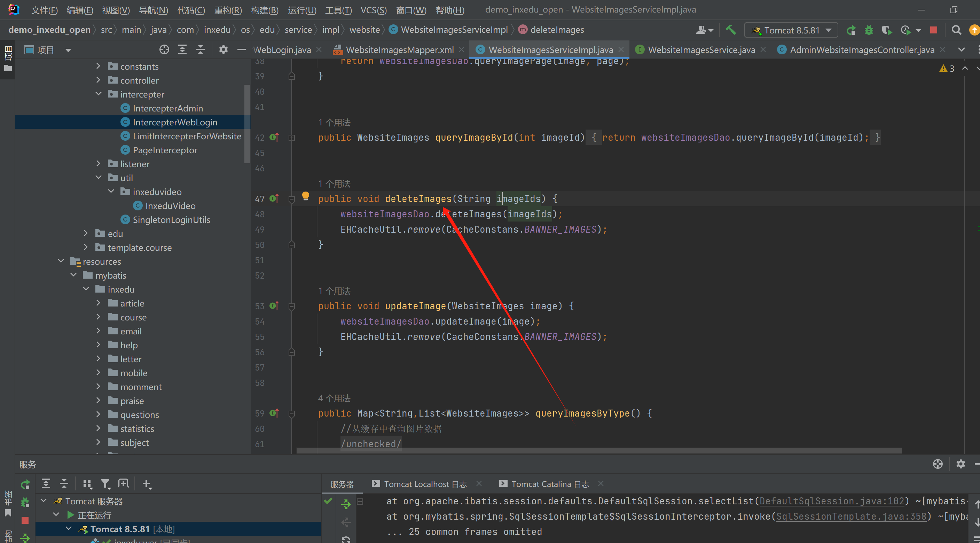Screen dimensions: 980x543
Task: Open the IDE update notification icon
Action: click(974, 30)
